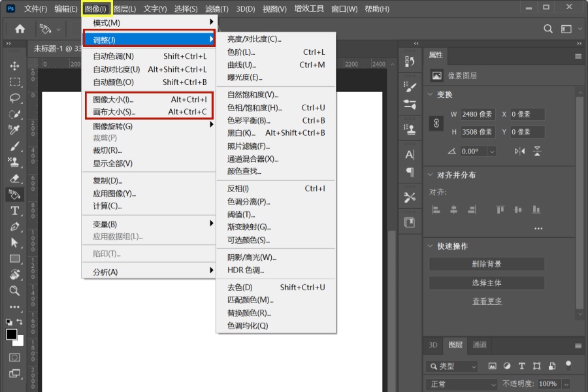Go to the Home screen

coord(20,29)
